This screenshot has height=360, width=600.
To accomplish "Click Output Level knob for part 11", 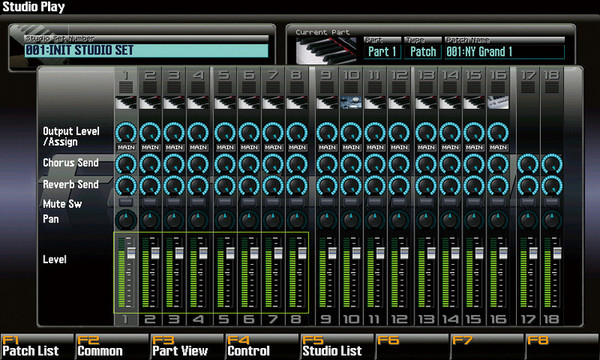I will tap(375, 133).
